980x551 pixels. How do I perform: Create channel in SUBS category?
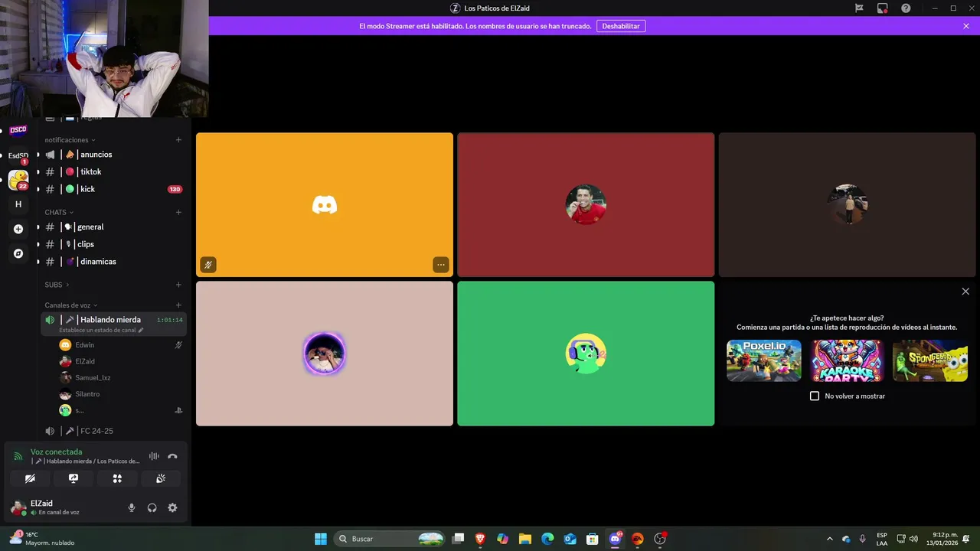178,285
